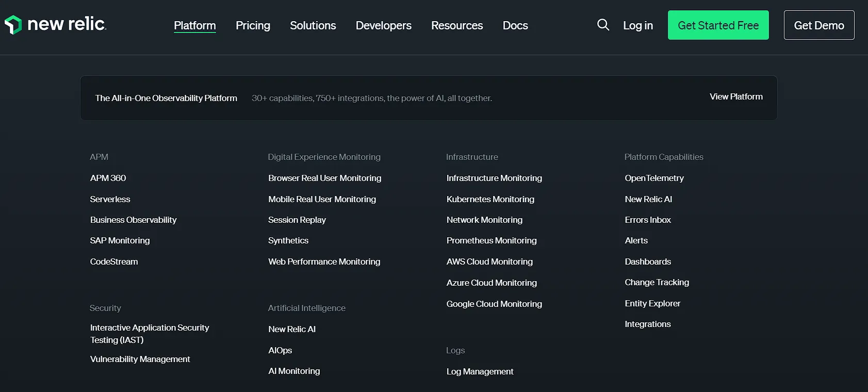Open the Dashboards link
This screenshot has height=392, width=868.
[x=648, y=262]
